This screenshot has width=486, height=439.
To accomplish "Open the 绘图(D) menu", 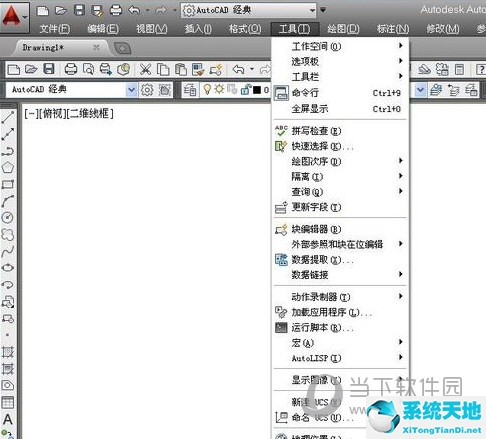I will (x=343, y=29).
